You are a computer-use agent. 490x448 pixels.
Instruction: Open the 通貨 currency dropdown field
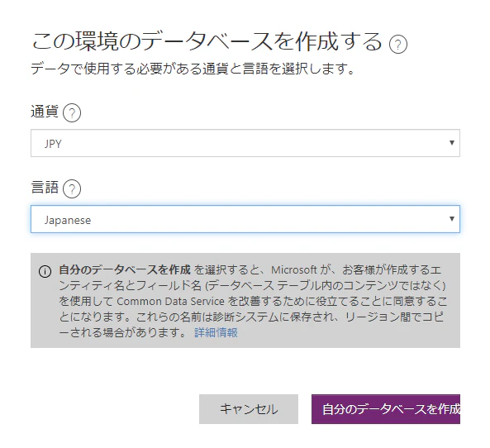pos(245,143)
